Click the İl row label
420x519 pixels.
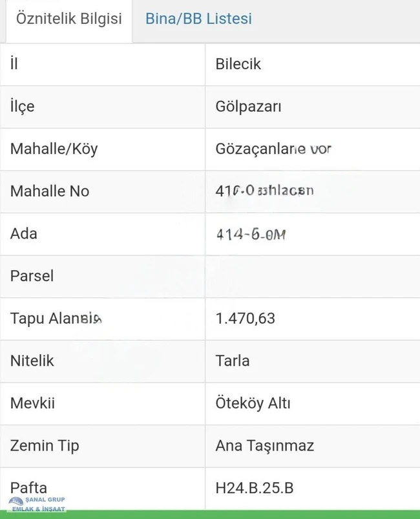coord(14,64)
